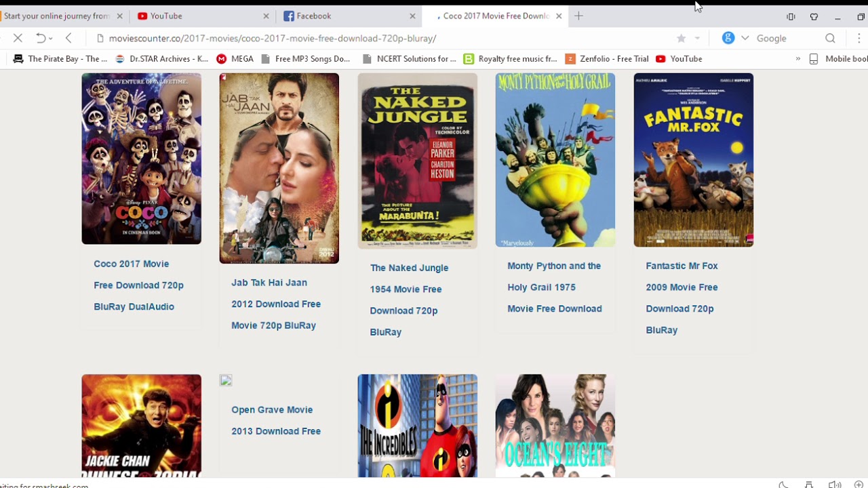
Task: Stop loading the page
Action: point(18,39)
